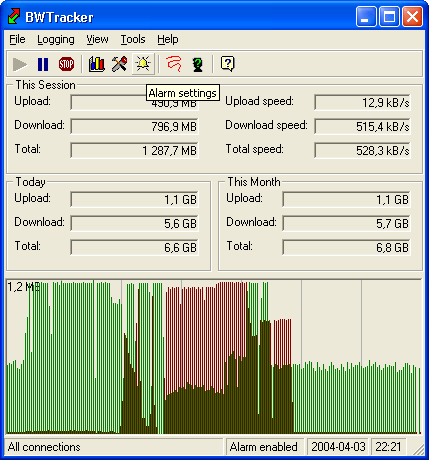Screen dimensions: 429x460
Task: Click the red scribble graph icon
Action: [174, 64]
